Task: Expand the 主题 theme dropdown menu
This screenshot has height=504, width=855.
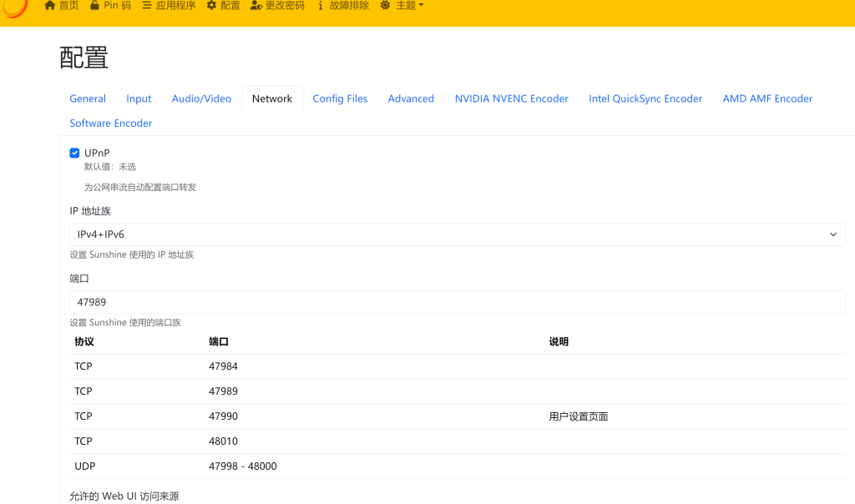Action: [410, 6]
